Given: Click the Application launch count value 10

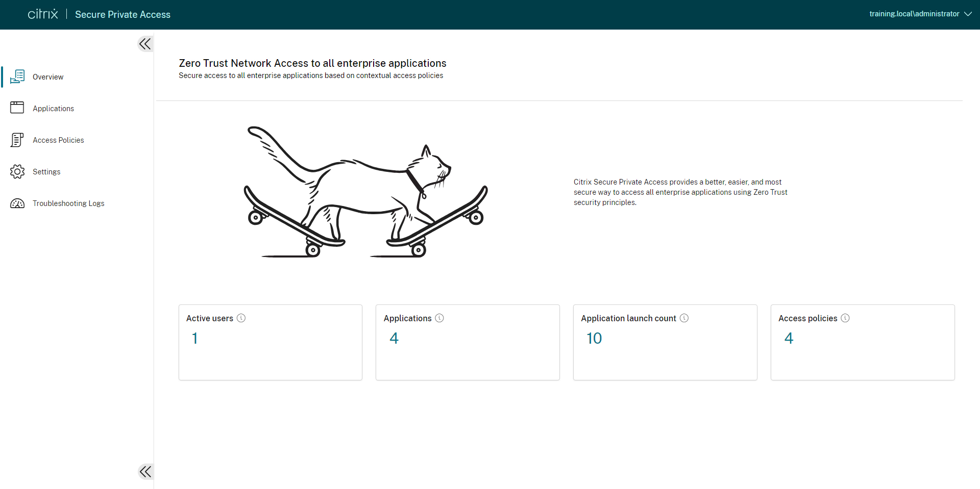Looking at the screenshot, I should pyautogui.click(x=594, y=339).
